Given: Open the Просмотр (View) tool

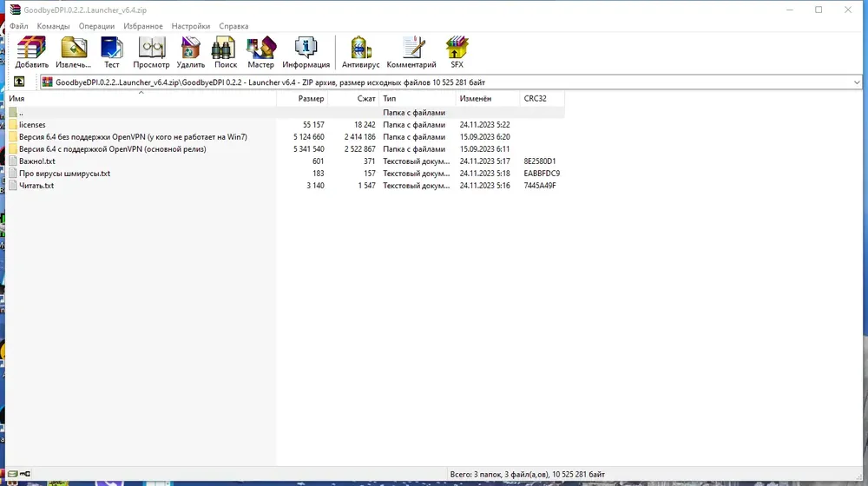Looking at the screenshot, I should [x=151, y=52].
